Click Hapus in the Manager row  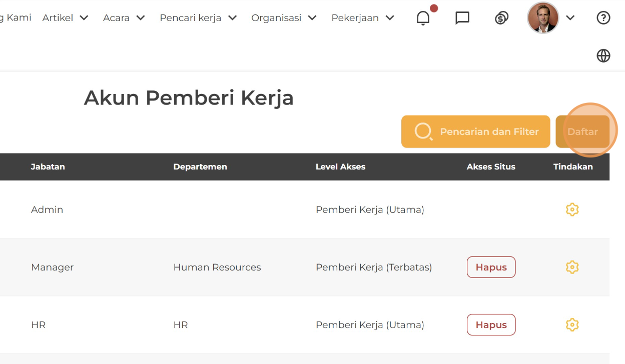(x=491, y=267)
